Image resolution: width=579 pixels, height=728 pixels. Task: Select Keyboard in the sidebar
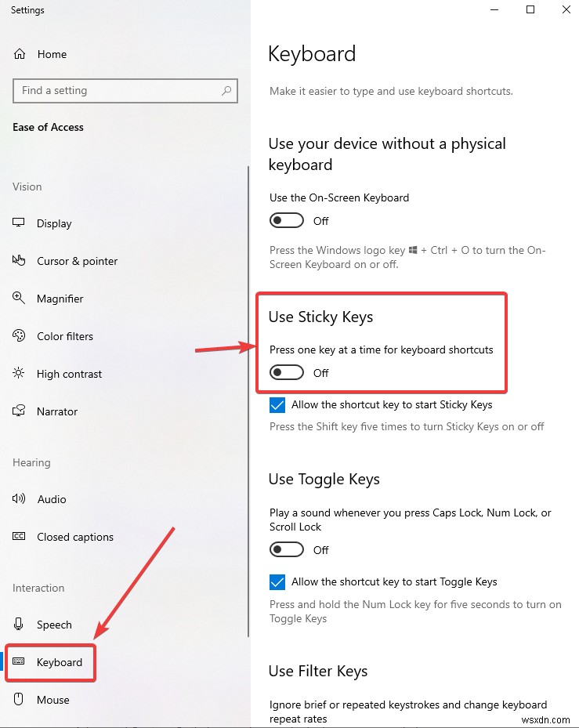pos(60,662)
